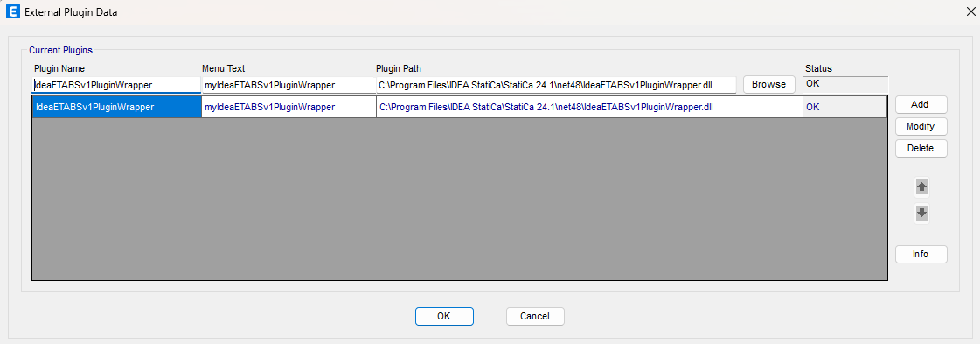Select the myIdeaETABSv1PluginWrapper cell in the list

click(288, 107)
